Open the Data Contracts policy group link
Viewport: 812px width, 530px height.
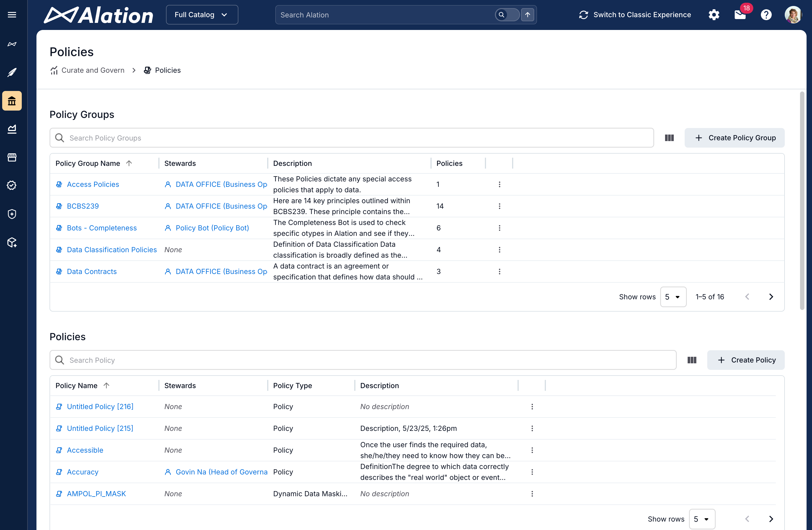pos(91,272)
